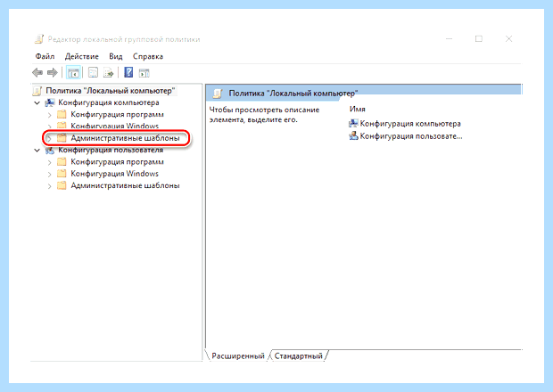Click the computer configuration icon in the right pane
This screenshot has width=553, height=392.
353,123
